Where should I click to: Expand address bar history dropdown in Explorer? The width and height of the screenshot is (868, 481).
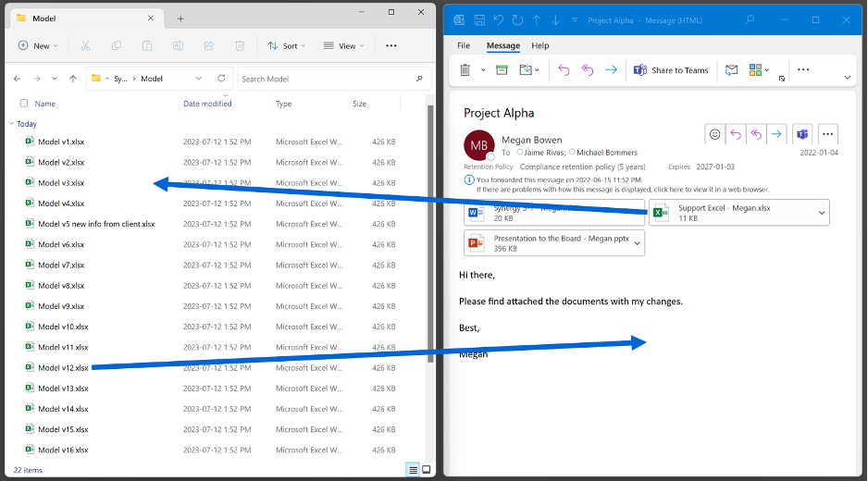tap(199, 79)
